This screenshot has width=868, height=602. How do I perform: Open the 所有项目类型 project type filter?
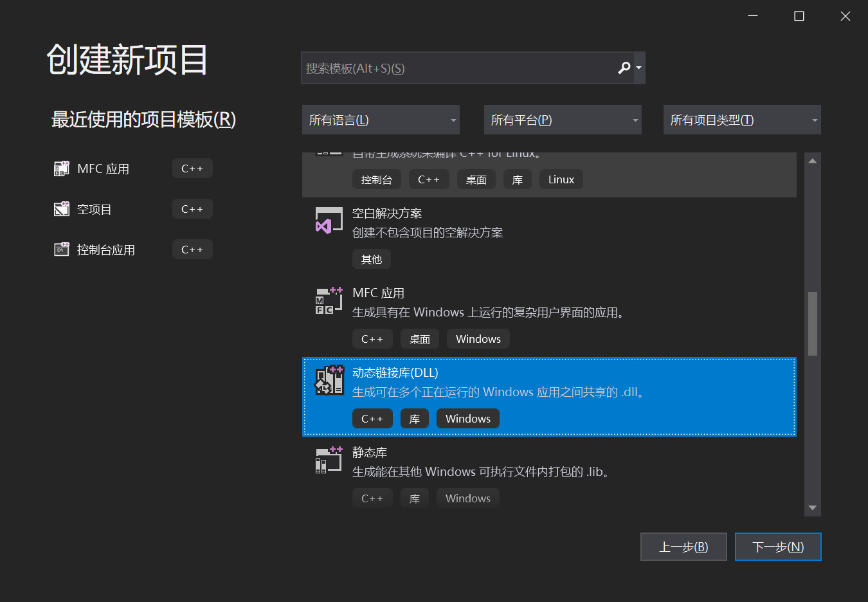pyautogui.click(x=742, y=120)
